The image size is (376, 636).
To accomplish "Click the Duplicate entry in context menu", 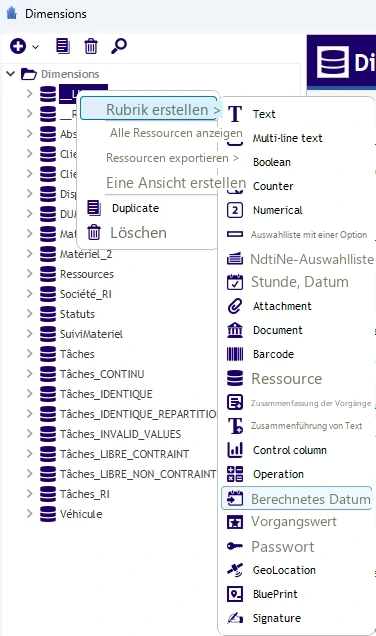I will pos(135,208).
